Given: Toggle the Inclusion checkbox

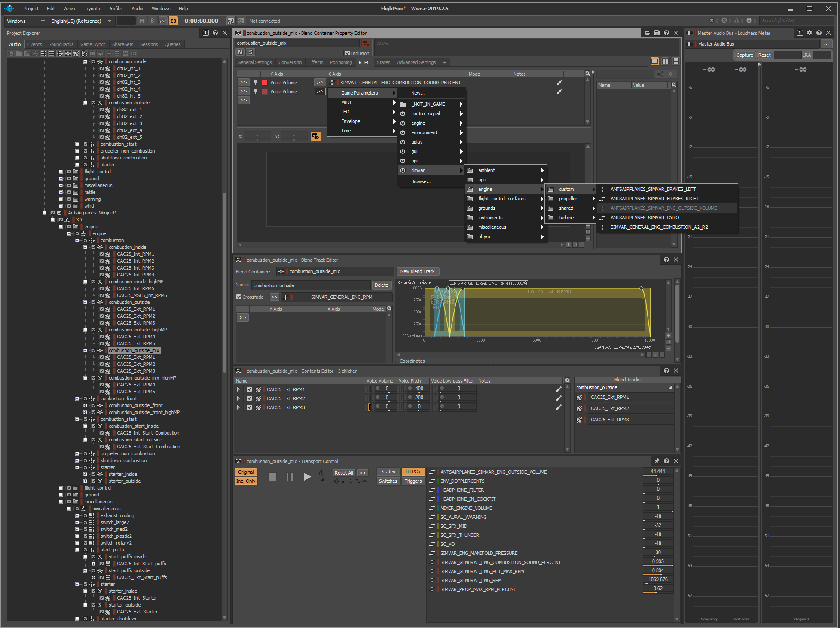Looking at the screenshot, I should pos(347,53).
